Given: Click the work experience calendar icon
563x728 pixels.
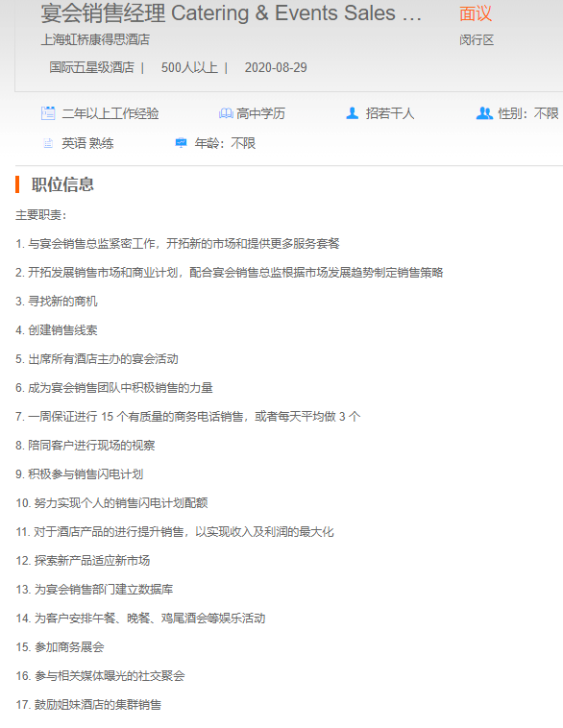Looking at the screenshot, I should click(48, 113).
